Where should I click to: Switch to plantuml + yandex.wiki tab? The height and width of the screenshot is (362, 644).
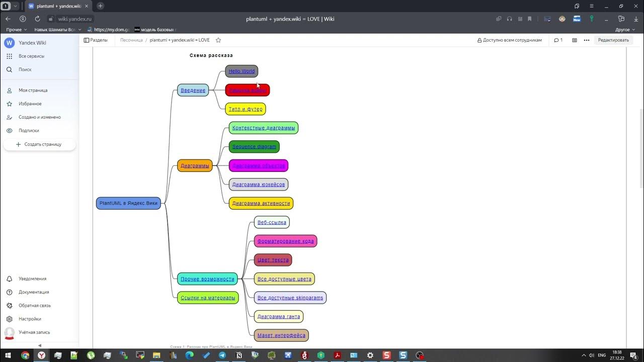(58, 6)
